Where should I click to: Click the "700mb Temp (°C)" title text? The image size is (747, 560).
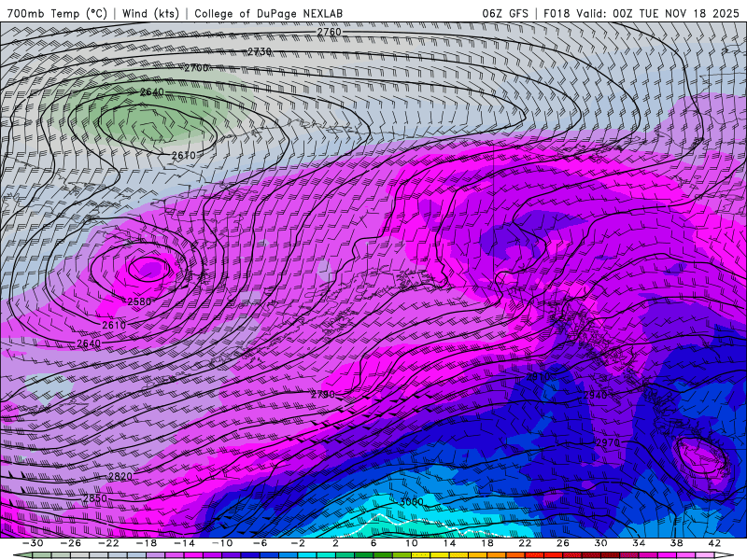click(57, 13)
